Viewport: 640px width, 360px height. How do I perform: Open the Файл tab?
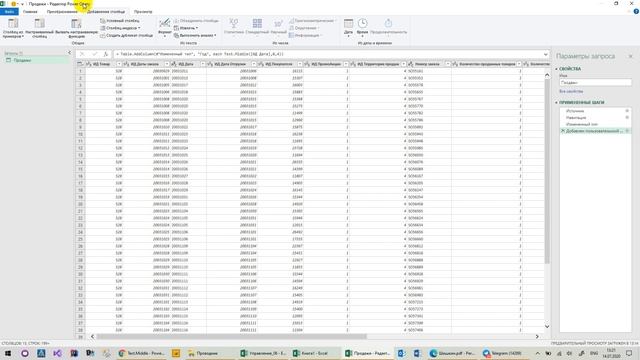pos(9,12)
